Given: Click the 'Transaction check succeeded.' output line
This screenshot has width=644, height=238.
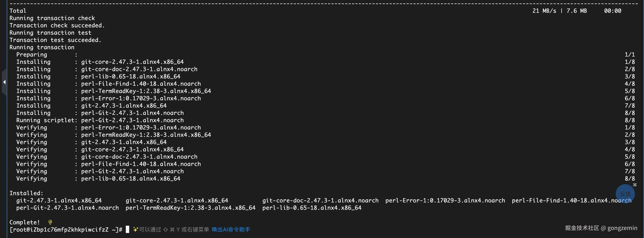Looking at the screenshot, I should pos(57,26).
